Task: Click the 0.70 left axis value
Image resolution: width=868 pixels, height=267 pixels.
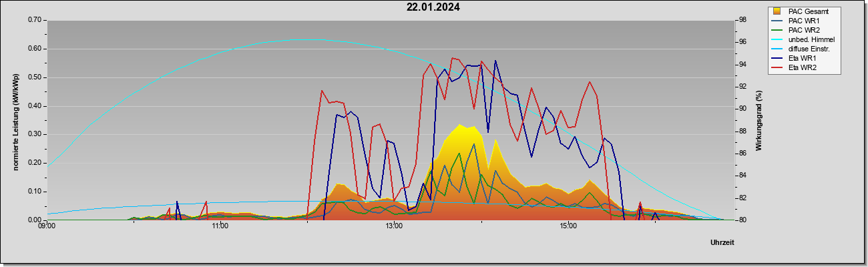Action: [x=35, y=20]
